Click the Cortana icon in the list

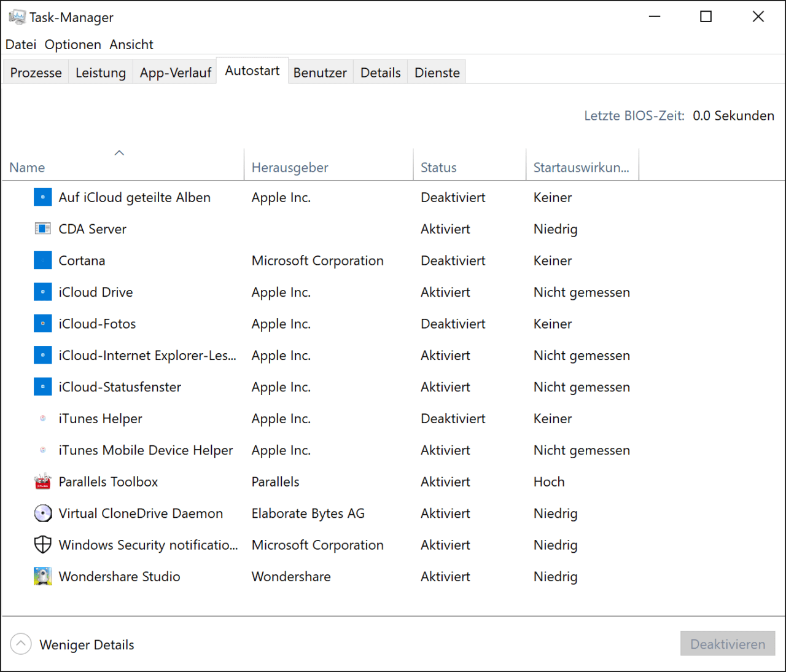pyautogui.click(x=42, y=260)
